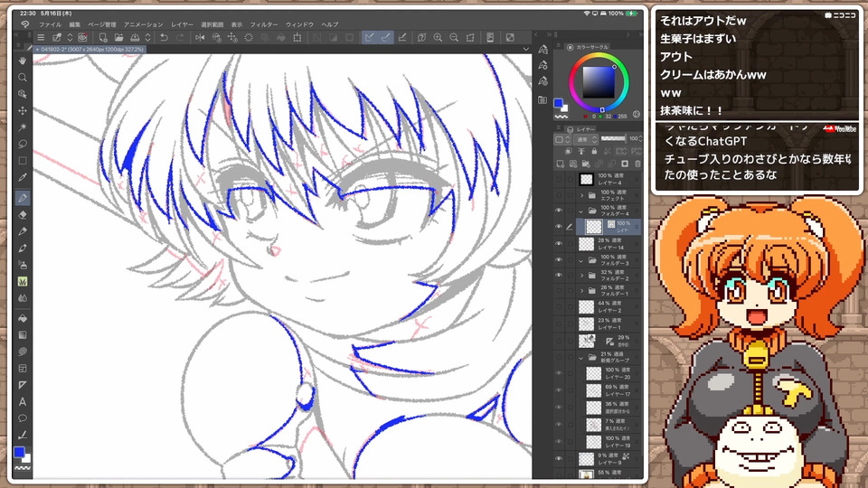
Task: Click the レイヤー panel tab
Action: click(x=581, y=129)
